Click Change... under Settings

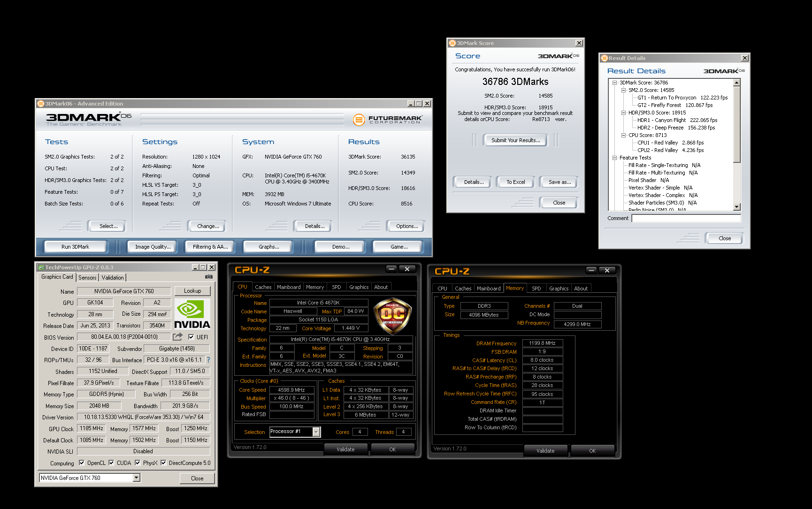[x=208, y=226]
